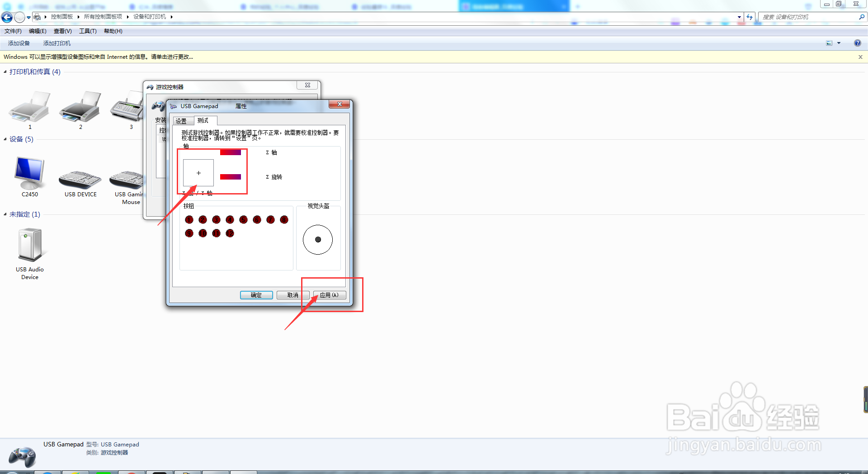Click the change view icon
868x474 pixels.
(x=829, y=43)
